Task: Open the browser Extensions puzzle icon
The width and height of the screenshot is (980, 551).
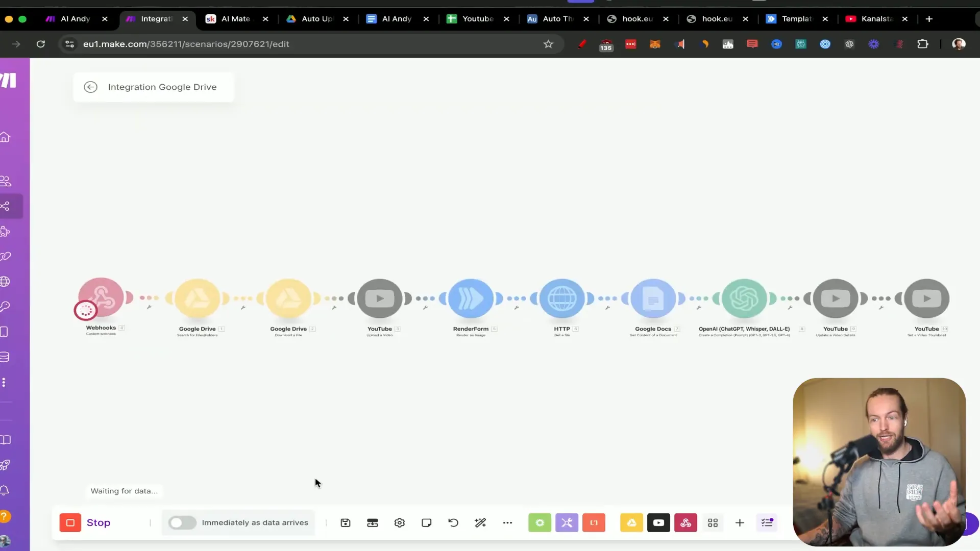Action: [x=923, y=44]
